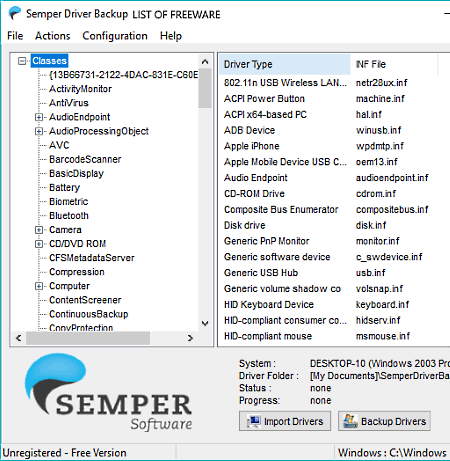Select the {13B66731-2122-4DAC GUID class
Screen dimensions: 450x461
123,75
